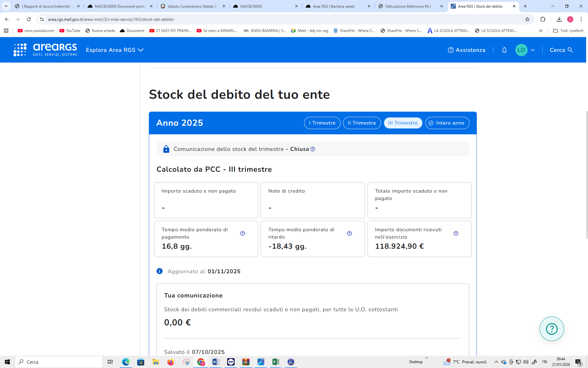Open Excel from the taskbar

tap(276, 362)
